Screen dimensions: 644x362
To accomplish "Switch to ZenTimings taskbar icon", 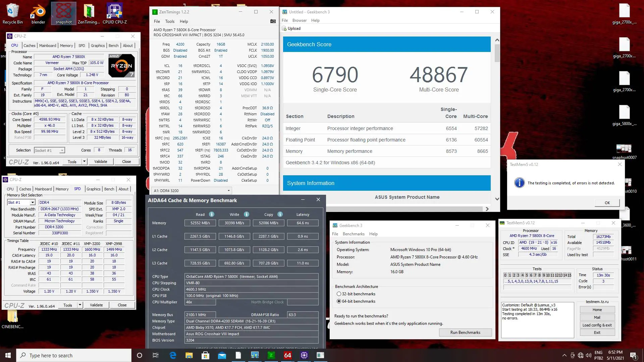I will pos(271,355).
